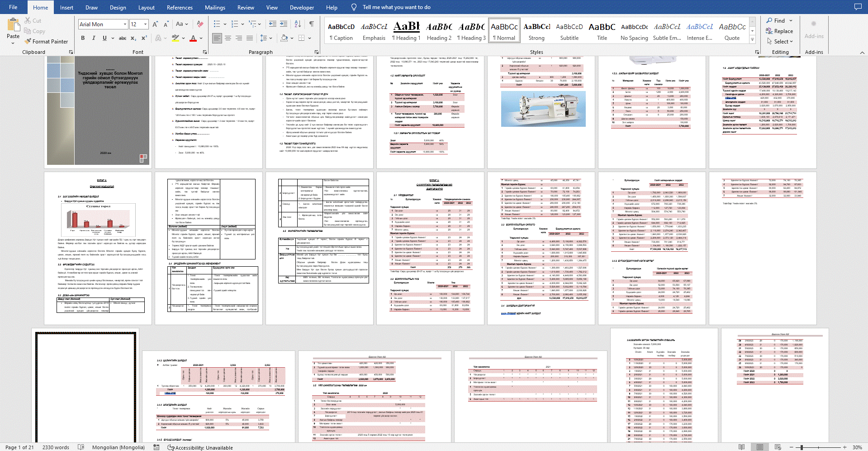The image size is (868, 451).
Task: Click the Increase Font Size icon
Action: click(x=155, y=24)
